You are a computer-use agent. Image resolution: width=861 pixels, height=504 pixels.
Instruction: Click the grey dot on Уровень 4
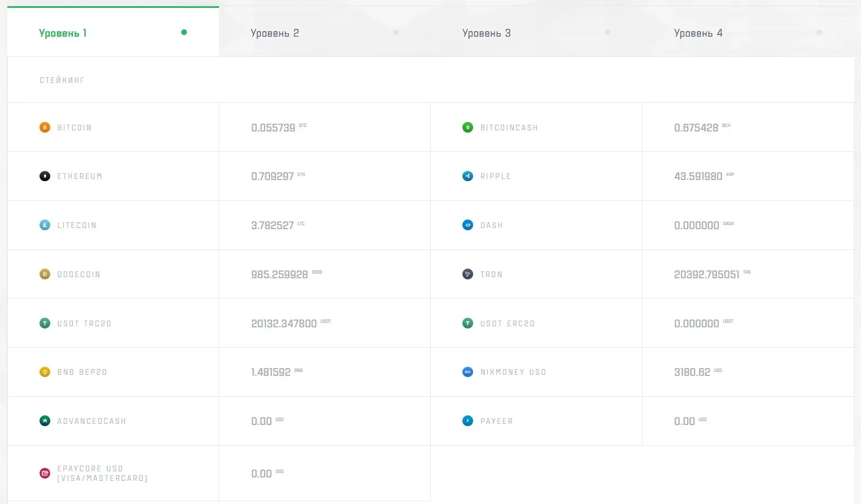coord(819,32)
